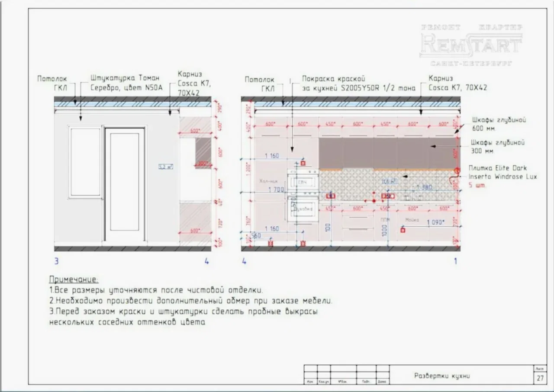Click the red socket marker above the microwave

303,163
